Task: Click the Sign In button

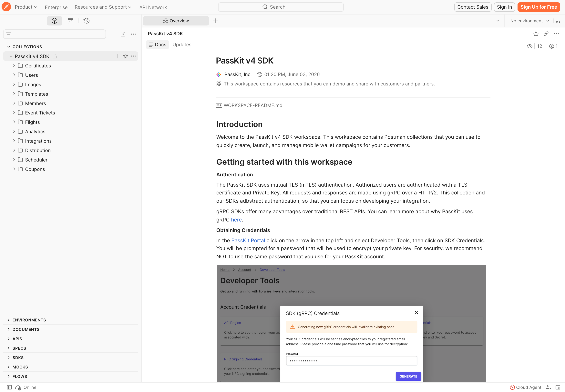Action: [x=504, y=7]
